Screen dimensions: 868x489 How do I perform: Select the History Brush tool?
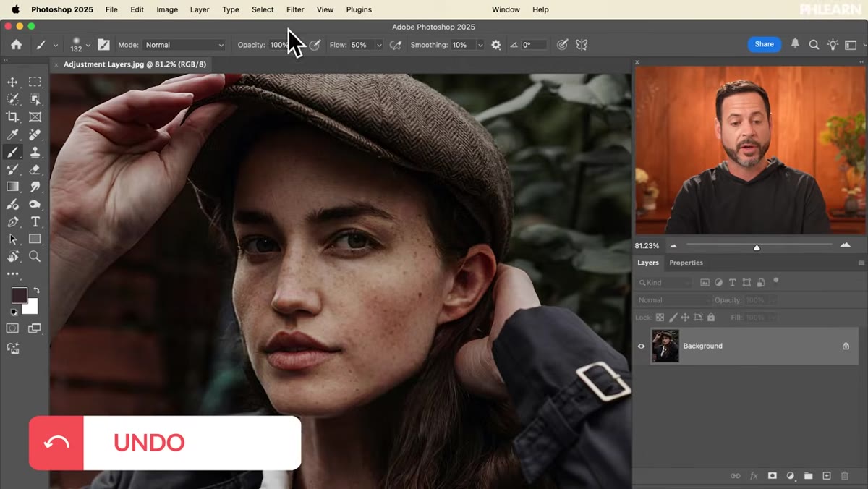coord(12,169)
